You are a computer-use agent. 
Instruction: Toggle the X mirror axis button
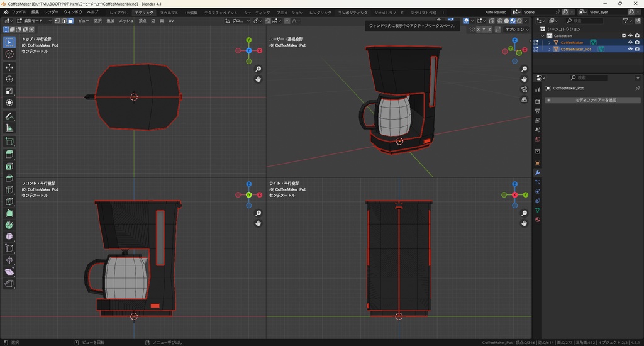(x=479, y=30)
